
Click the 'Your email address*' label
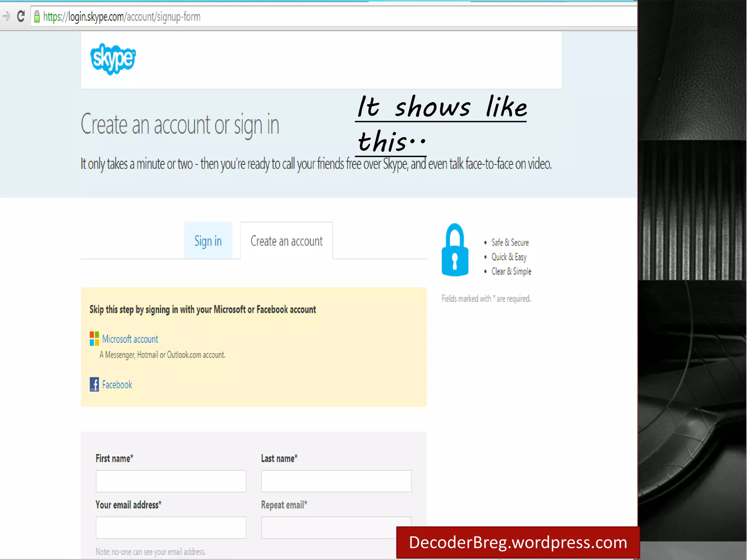[128, 505]
